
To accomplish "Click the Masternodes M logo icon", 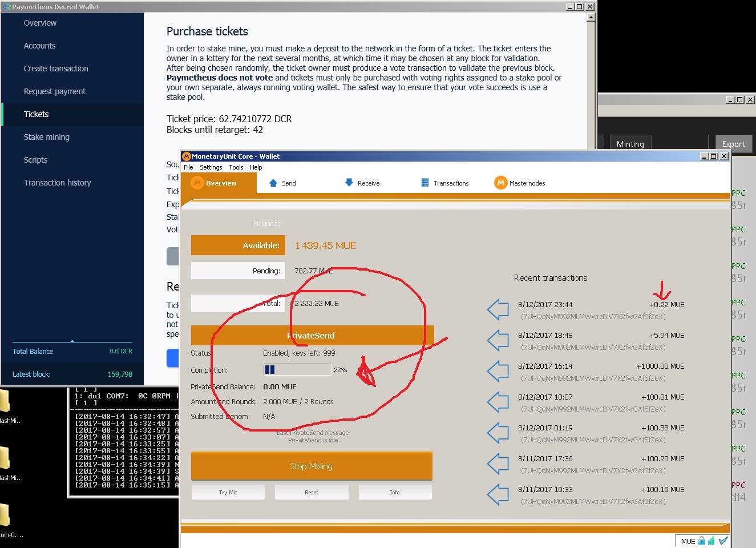I will point(500,183).
